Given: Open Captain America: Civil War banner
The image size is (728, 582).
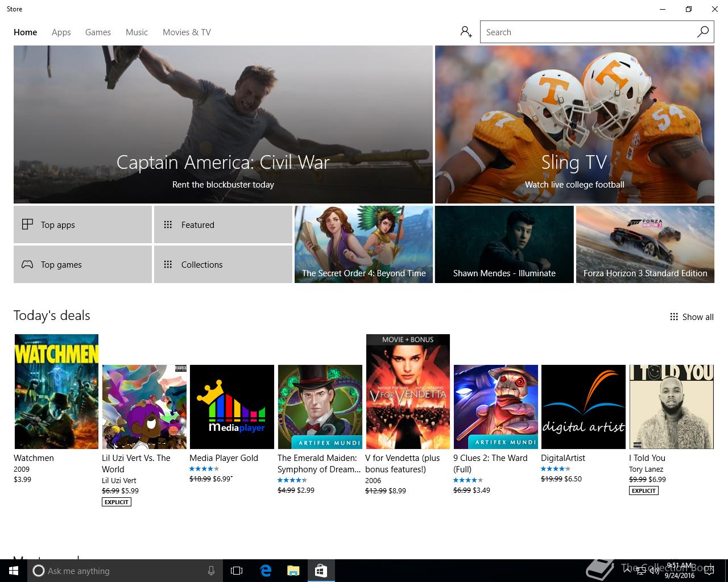Looking at the screenshot, I should [x=223, y=124].
